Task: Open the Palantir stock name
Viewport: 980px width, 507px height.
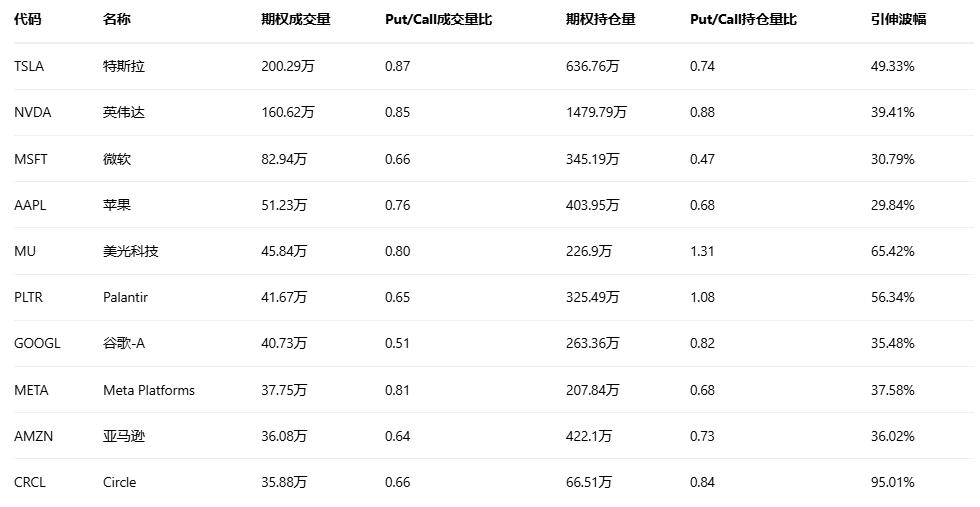Action: click(125, 297)
